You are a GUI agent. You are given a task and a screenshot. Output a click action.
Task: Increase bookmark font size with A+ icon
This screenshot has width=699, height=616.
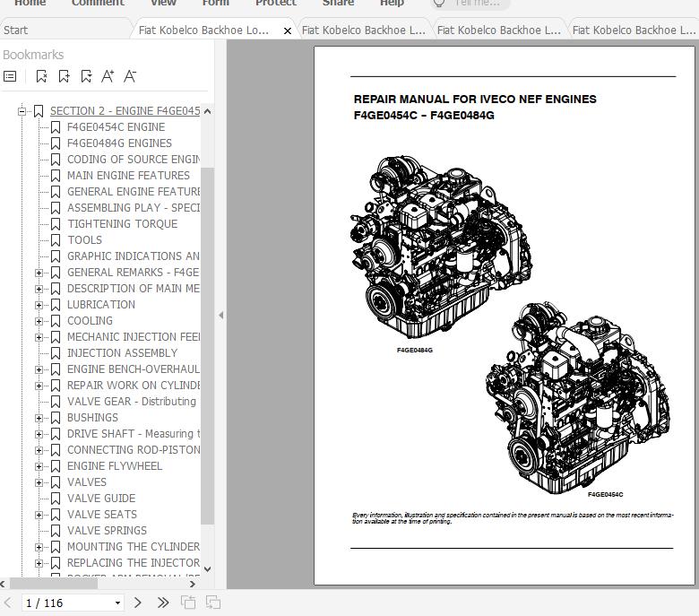click(108, 76)
